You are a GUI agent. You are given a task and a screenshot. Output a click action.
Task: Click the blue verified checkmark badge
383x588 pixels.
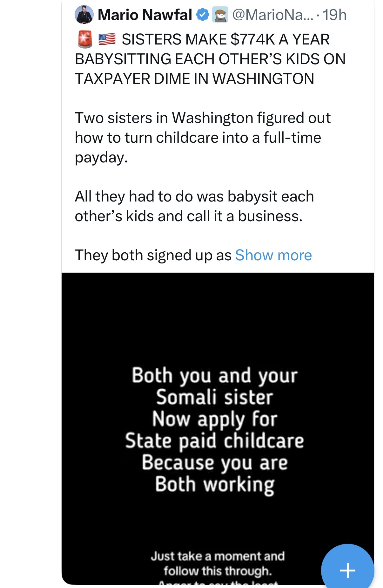pos(203,15)
